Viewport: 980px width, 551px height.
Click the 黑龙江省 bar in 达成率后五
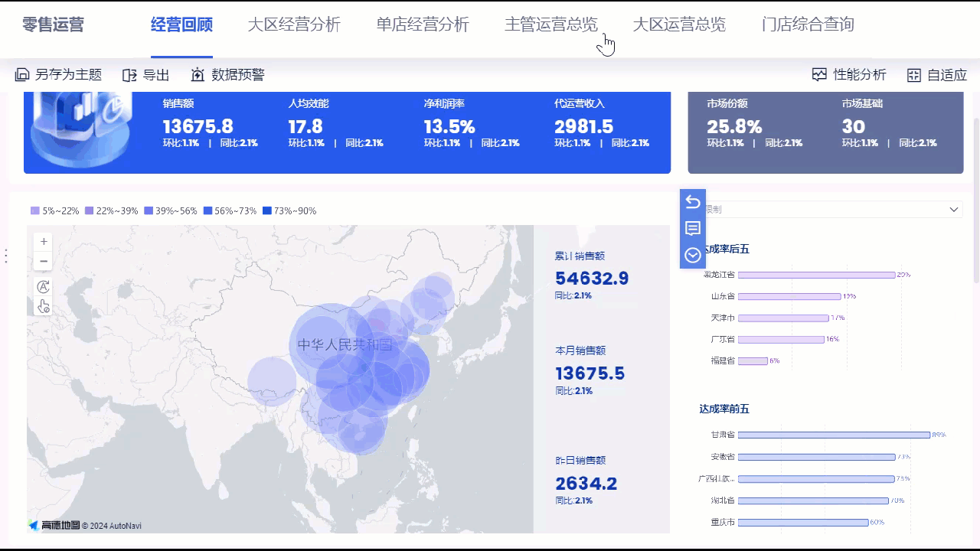tap(817, 275)
